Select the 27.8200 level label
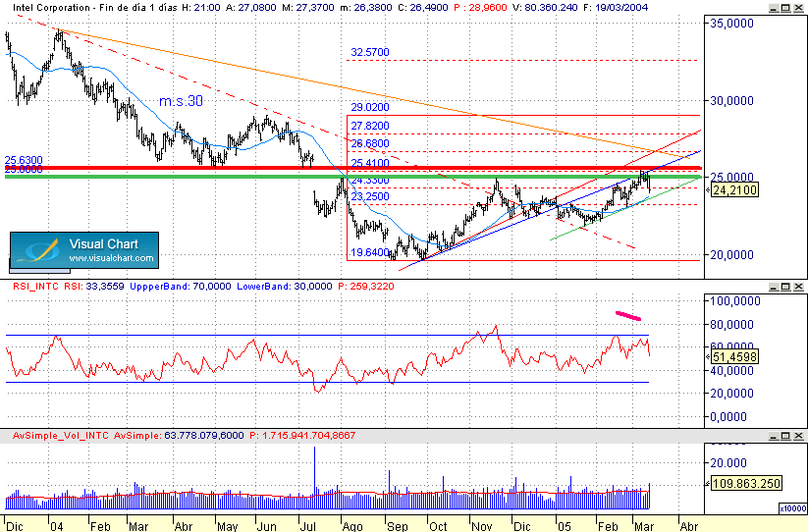 point(370,126)
